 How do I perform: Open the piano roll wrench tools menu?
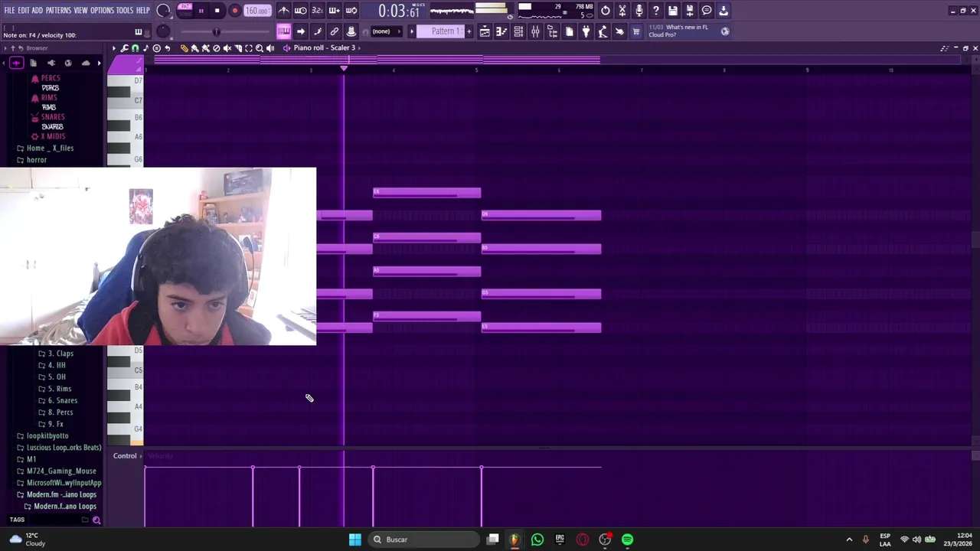pos(124,48)
